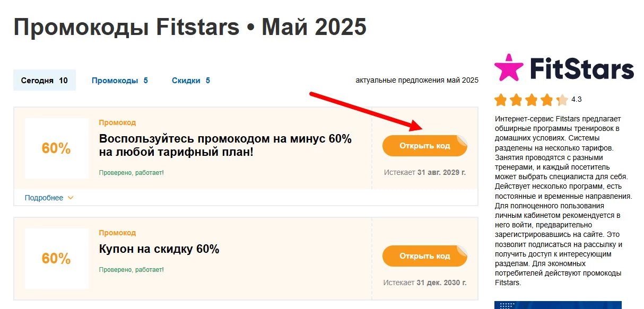This screenshot has width=644, height=309.
Task: Select the first rating star
Action: (499, 99)
